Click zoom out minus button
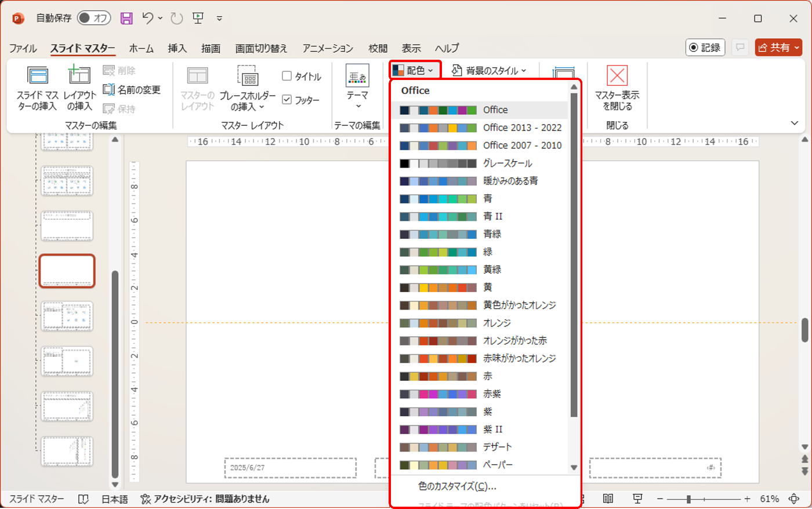Screen dimensions: 812x509 point(660,499)
